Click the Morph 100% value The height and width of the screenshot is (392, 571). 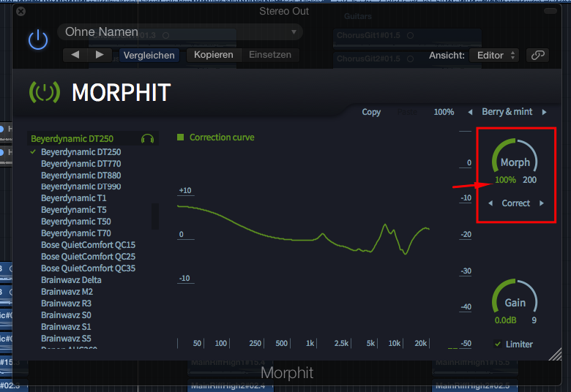click(505, 180)
